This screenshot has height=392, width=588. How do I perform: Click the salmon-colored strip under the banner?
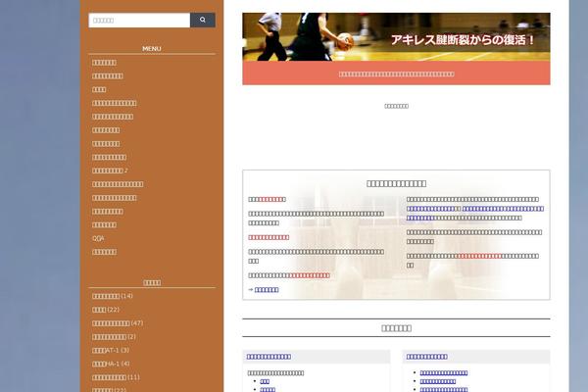click(x=396, y=73)
